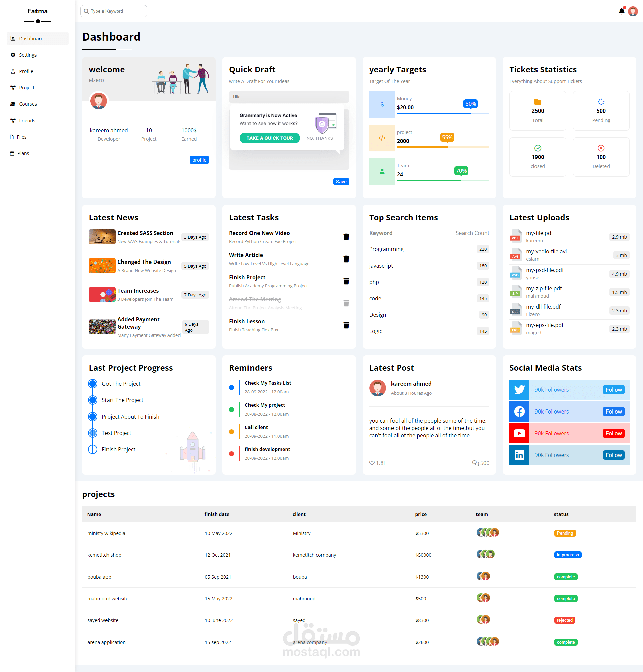Click the Quick Draft Title field

coord(289,97)
